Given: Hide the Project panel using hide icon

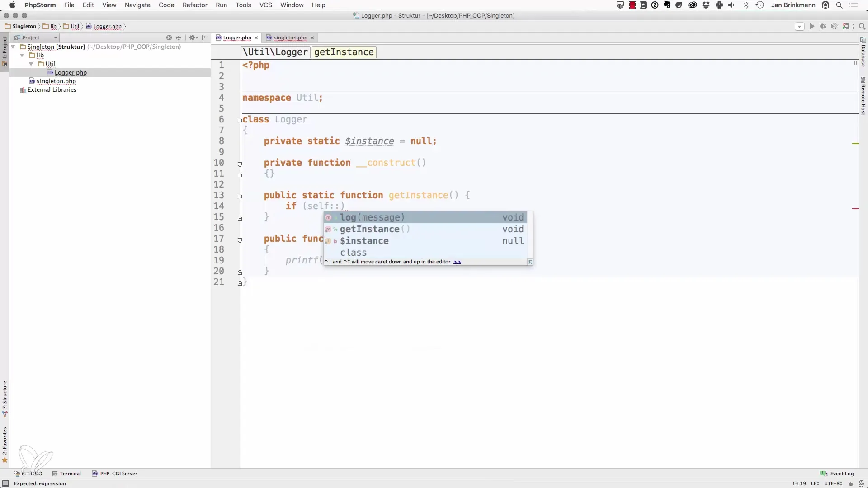Looking at the screenshot, I should (205, 38).
